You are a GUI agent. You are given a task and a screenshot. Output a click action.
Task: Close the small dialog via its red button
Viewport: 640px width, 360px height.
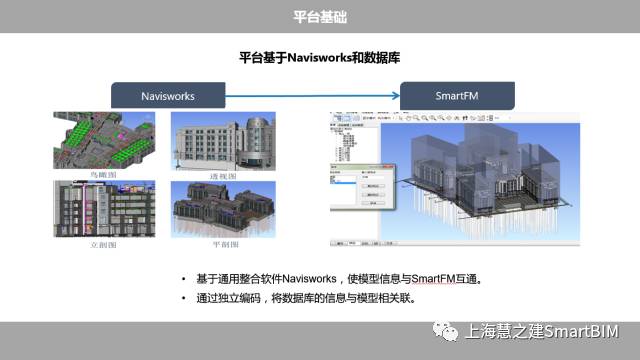pyautogui.click(x=388, y=167)
